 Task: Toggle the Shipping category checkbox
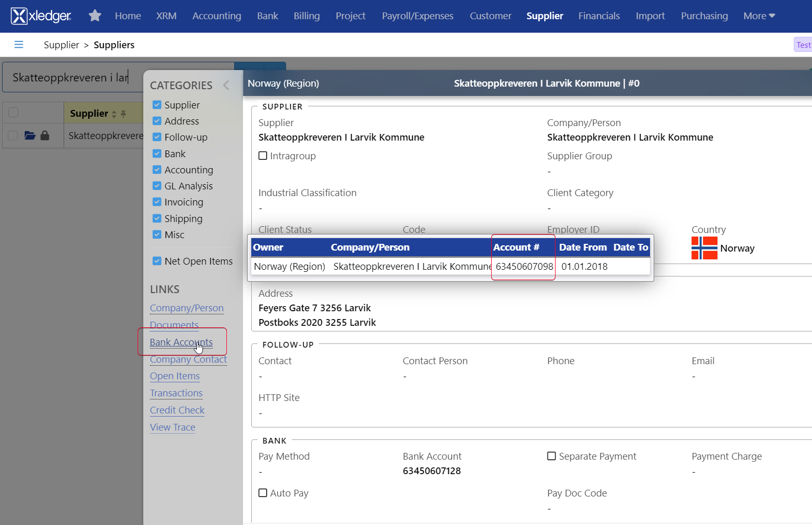pyautogui.click(x=157, y=218)
